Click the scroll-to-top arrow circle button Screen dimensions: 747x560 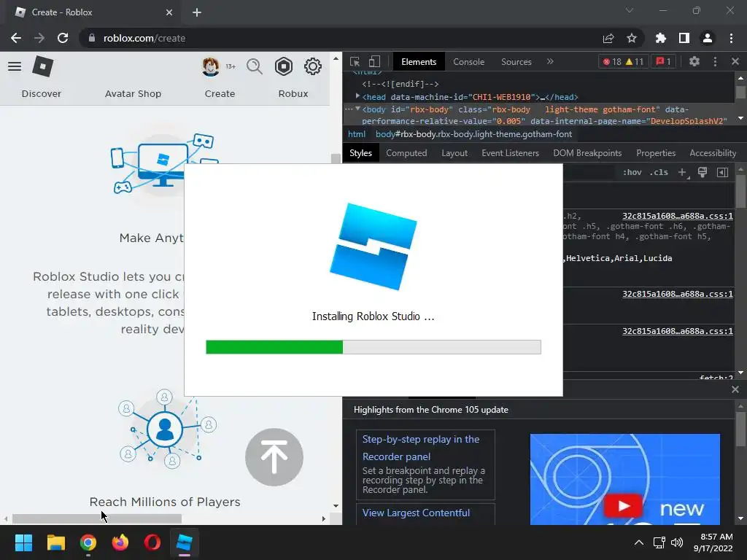(274, 457)
